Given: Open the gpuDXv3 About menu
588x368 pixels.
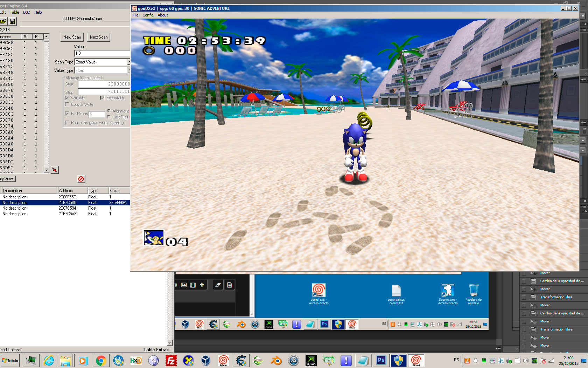Looking at the screenshot, I should 163,15.
